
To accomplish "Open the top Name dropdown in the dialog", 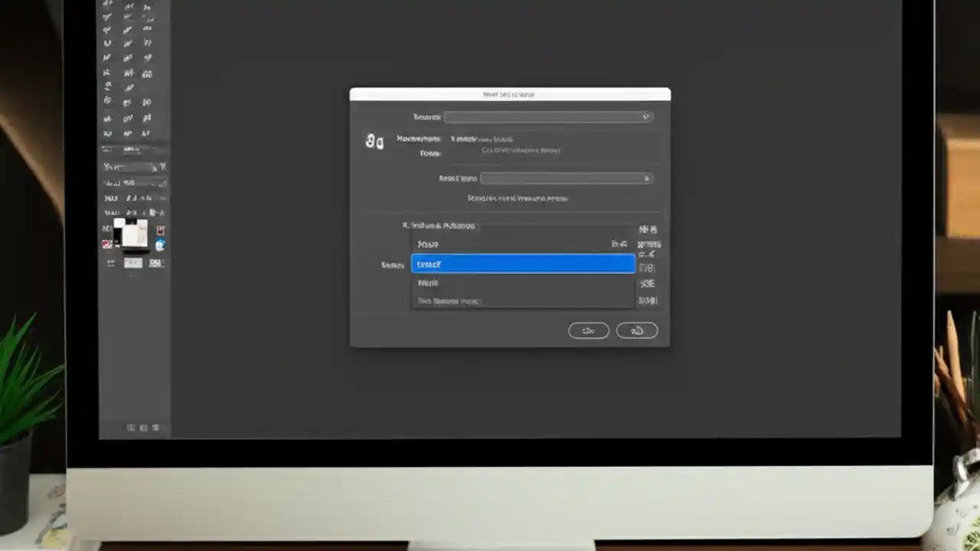I will (548, 116).
